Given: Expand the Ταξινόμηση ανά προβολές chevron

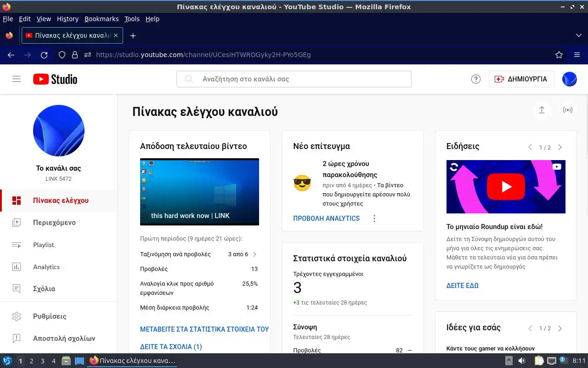Looking at the screenshot, I should (254, 254).
